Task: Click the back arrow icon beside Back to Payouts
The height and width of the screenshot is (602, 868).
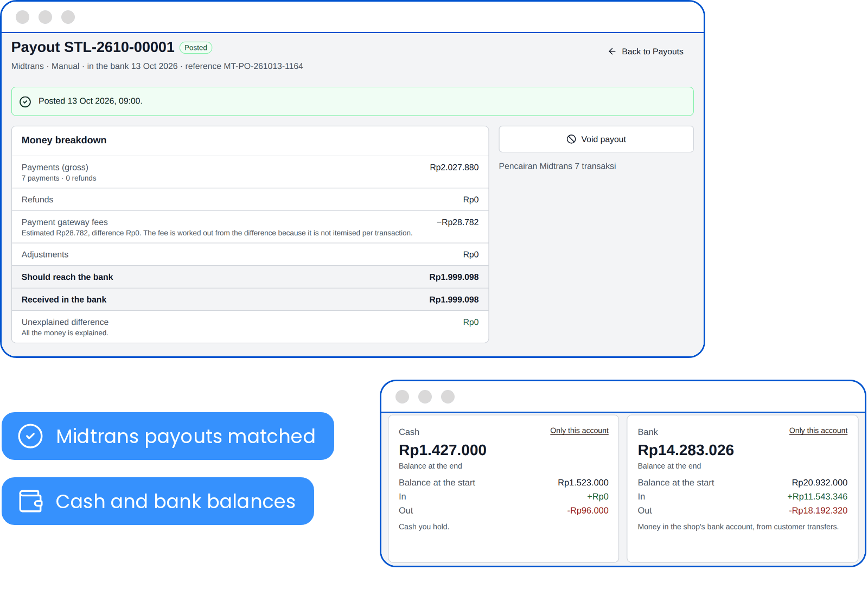Action: click(612, 52)
